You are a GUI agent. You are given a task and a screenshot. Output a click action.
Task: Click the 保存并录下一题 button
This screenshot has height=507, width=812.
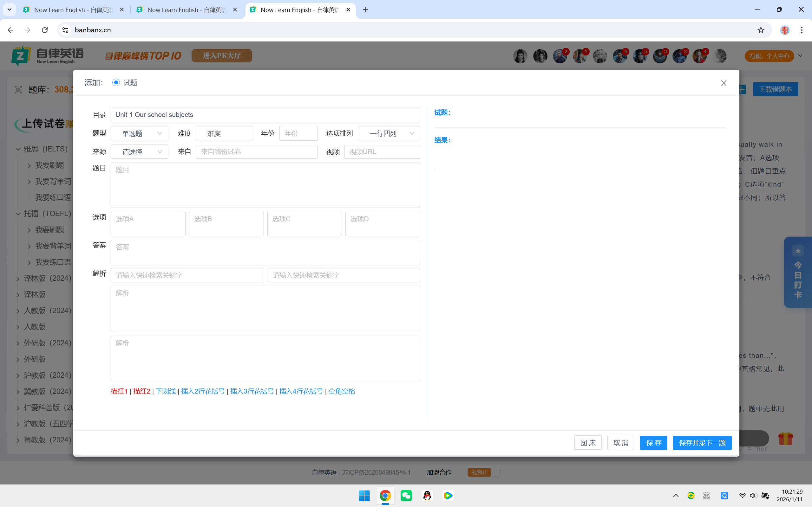click(702, 443)
